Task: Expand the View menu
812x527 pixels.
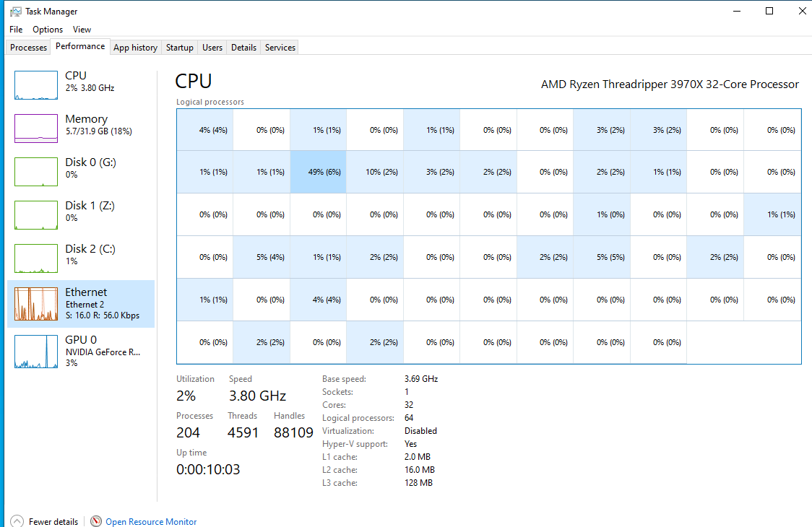Action: click(82, 30)
